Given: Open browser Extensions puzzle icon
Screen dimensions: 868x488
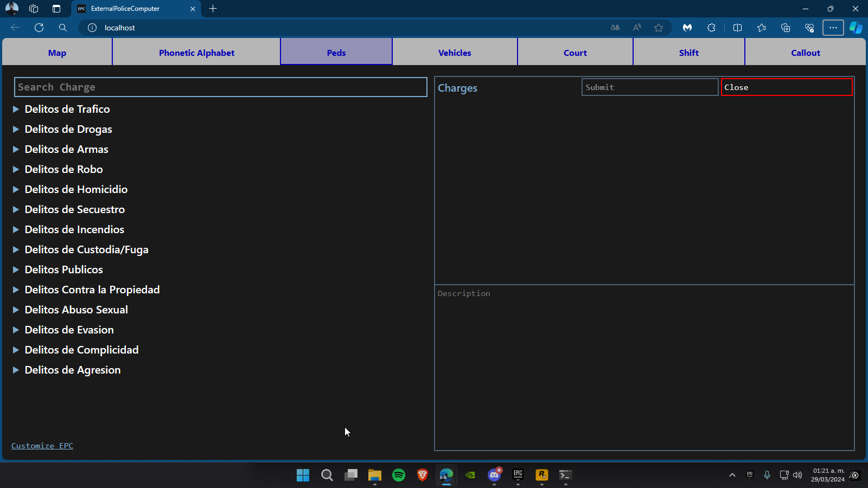Looking at the screenshot, I should (711, 28).
